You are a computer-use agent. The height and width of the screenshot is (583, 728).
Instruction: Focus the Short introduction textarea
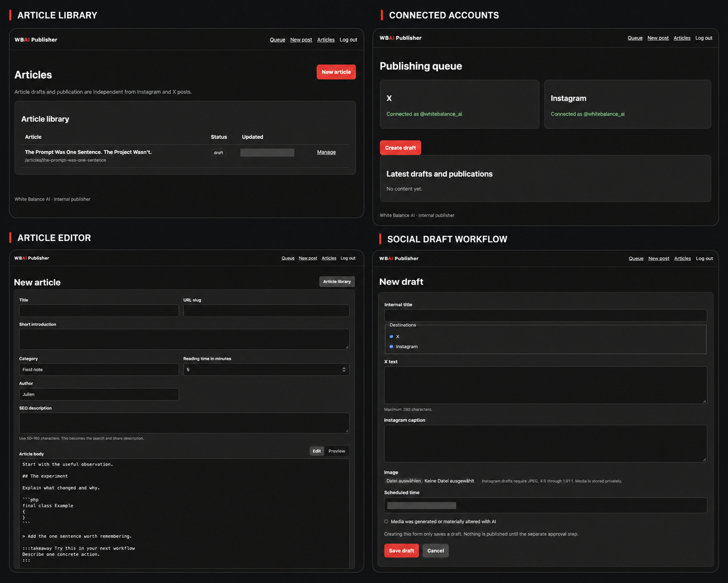(184, 339)
